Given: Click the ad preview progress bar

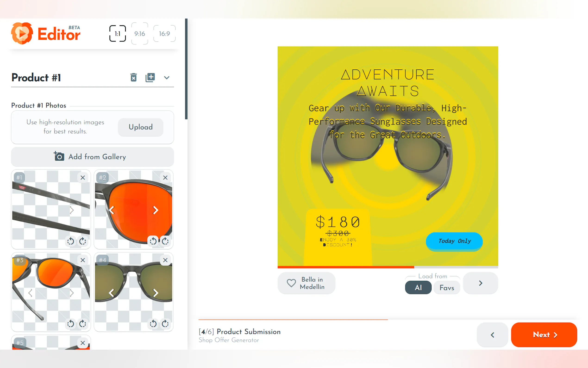Looking at the screenshot, I should coord(388,267).
